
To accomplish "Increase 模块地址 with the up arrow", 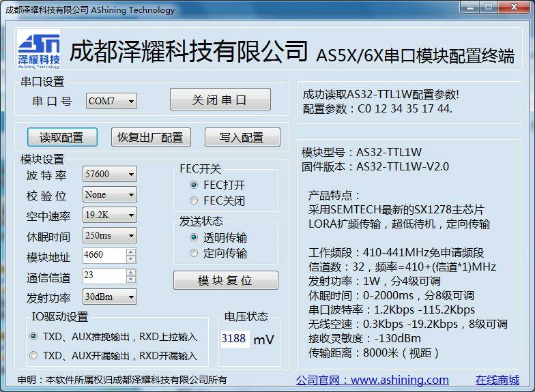I will pos(131,252).
